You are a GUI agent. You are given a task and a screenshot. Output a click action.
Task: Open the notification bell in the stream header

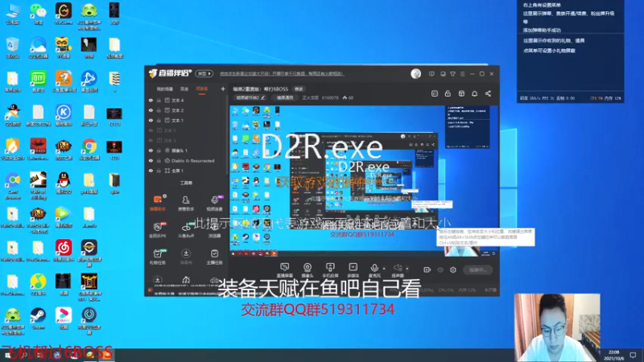click(474, 93)
